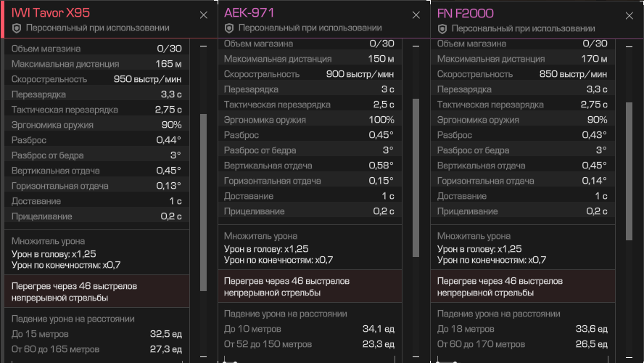The height and width of the screenshot is (363, 644).
Task: Click Tavor X95 magazine capacity 0/30
Action: point(169,49)
